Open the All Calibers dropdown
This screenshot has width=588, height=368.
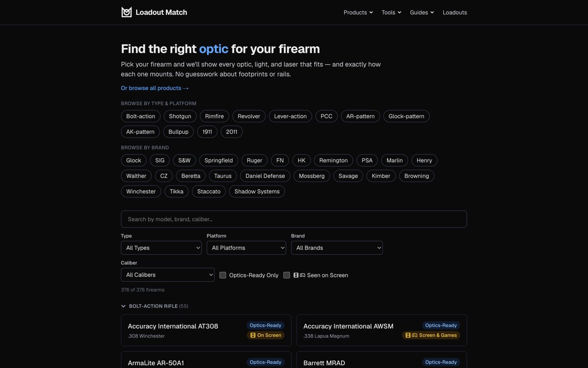[x=167, y=275]
